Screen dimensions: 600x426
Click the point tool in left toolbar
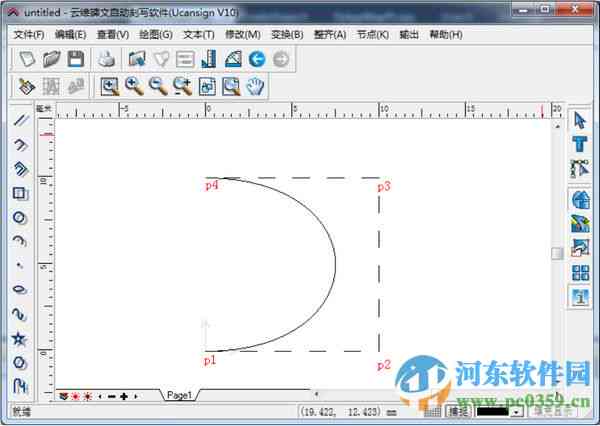coord(20,265)
